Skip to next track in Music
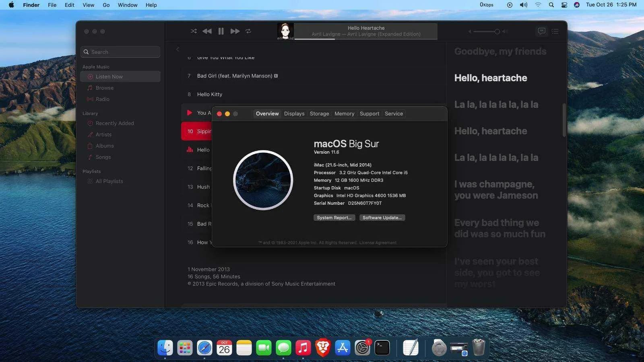Image resolution: width=644 pixels, height=362 pixels. 235,31
